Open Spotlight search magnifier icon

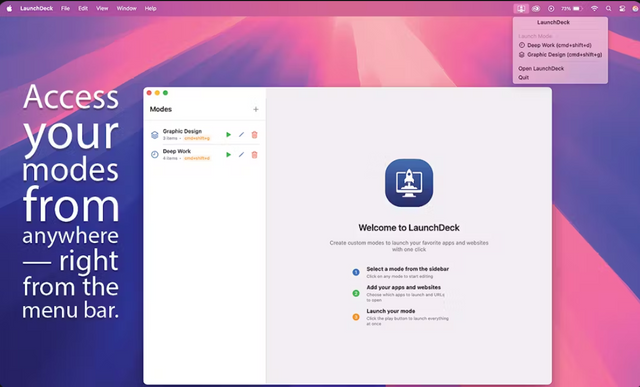pos(609,9)
